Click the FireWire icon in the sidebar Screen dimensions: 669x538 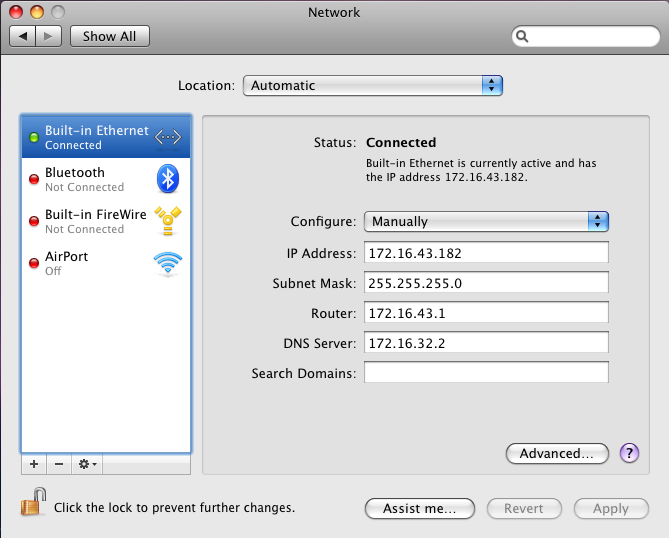(x=168, y=221)
